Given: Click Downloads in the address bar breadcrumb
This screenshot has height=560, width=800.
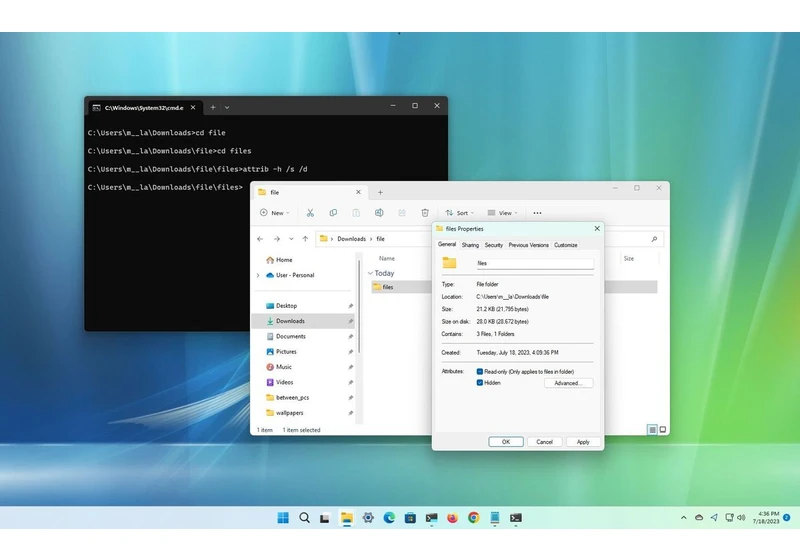Looking at the screenshot, I should pos(352,239).
